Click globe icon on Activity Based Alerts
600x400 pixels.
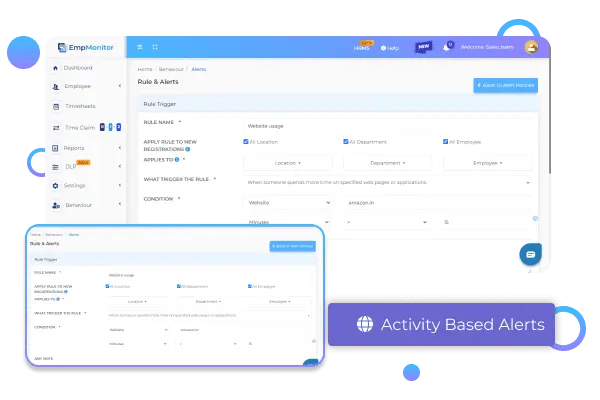click(365, 324)
